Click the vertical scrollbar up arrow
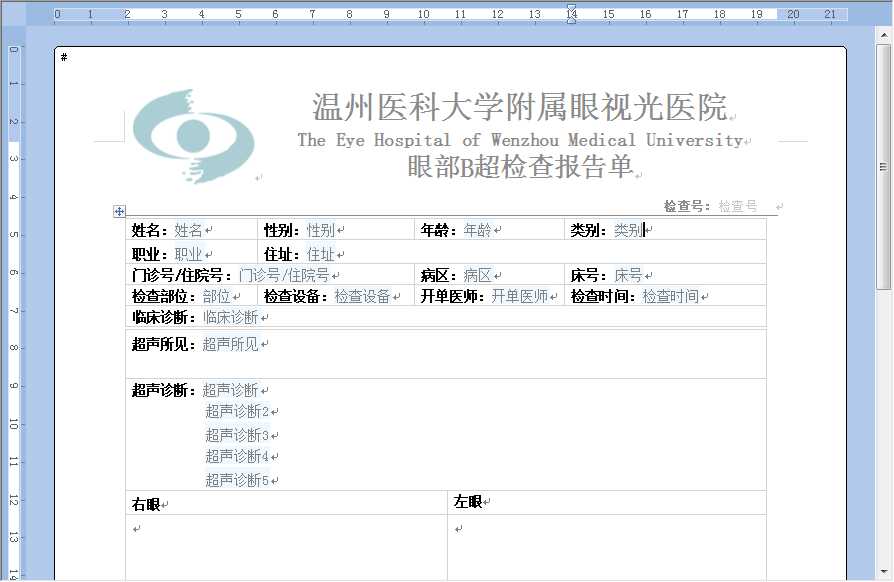 pyautogui.click(x=884, y=35)
